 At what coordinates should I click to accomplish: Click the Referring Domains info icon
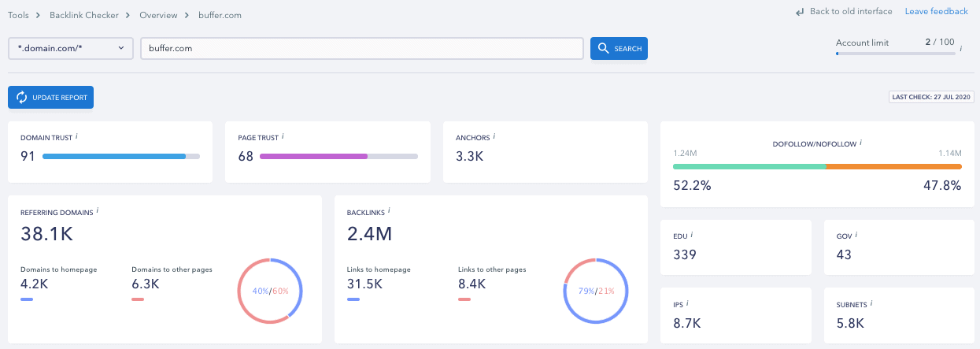point(98,211)
